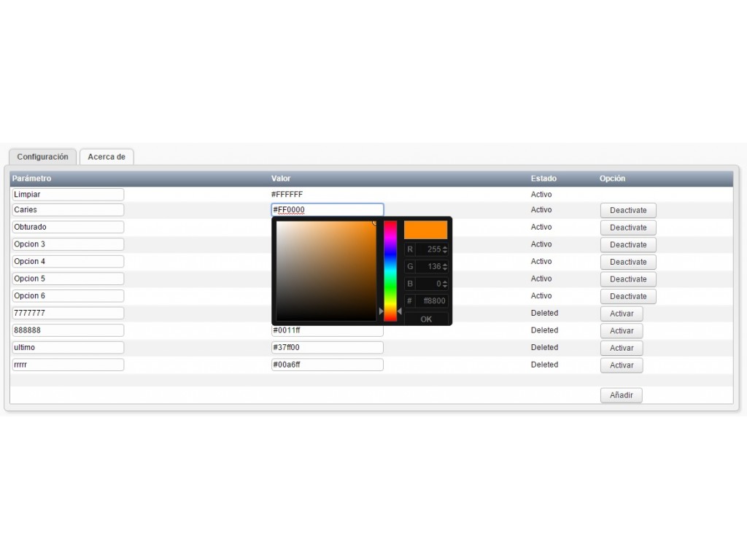
Task: Click the #37ff00 value field
Action: 328,347
